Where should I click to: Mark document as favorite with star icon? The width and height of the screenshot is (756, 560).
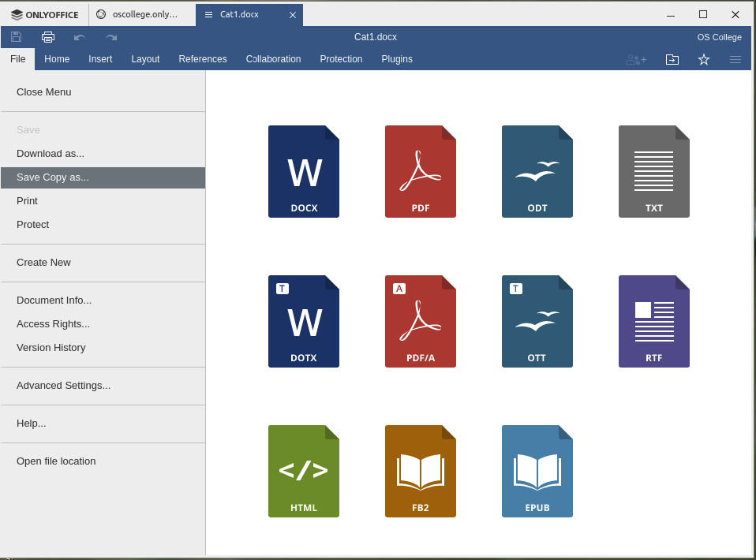tap(704, 59)
